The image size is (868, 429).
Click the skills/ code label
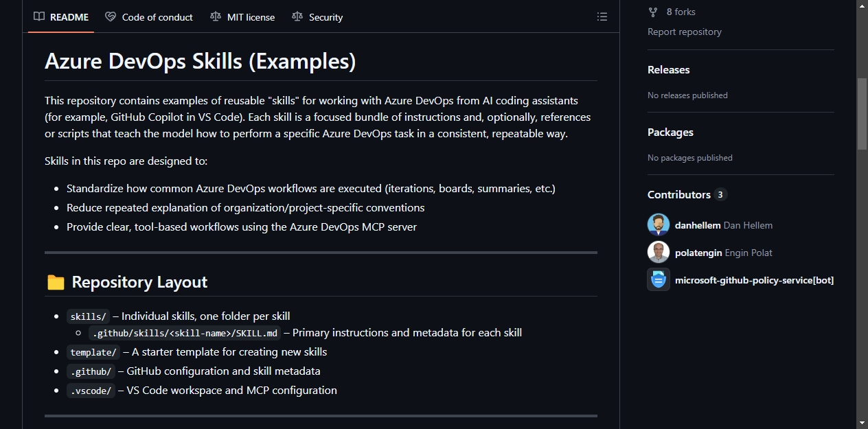(x=88, y=316)
